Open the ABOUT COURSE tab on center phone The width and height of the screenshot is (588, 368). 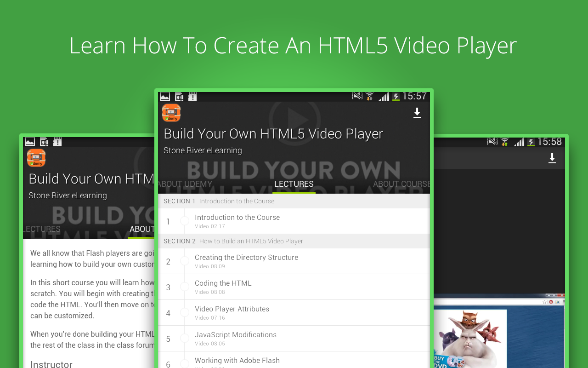tap(401, 184)
